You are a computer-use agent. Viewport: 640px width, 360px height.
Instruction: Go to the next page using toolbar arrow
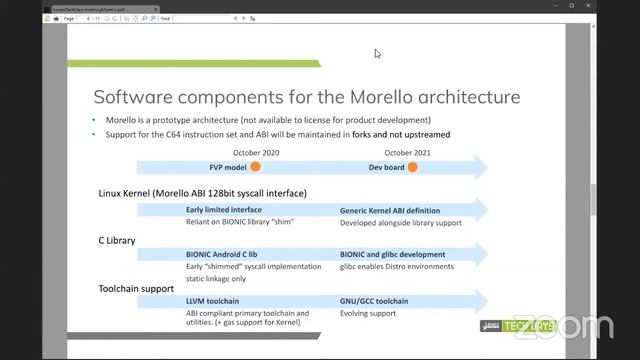tap(115, 18)
